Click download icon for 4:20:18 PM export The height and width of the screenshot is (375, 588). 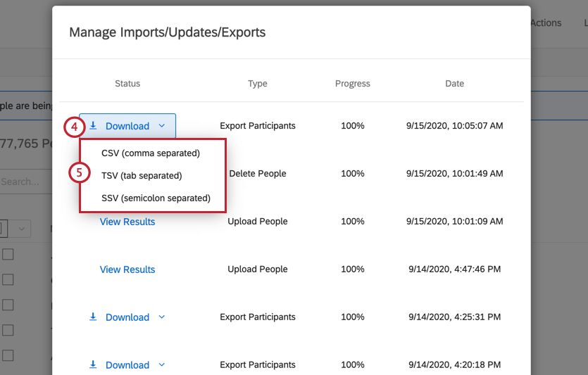coord(93,365)
